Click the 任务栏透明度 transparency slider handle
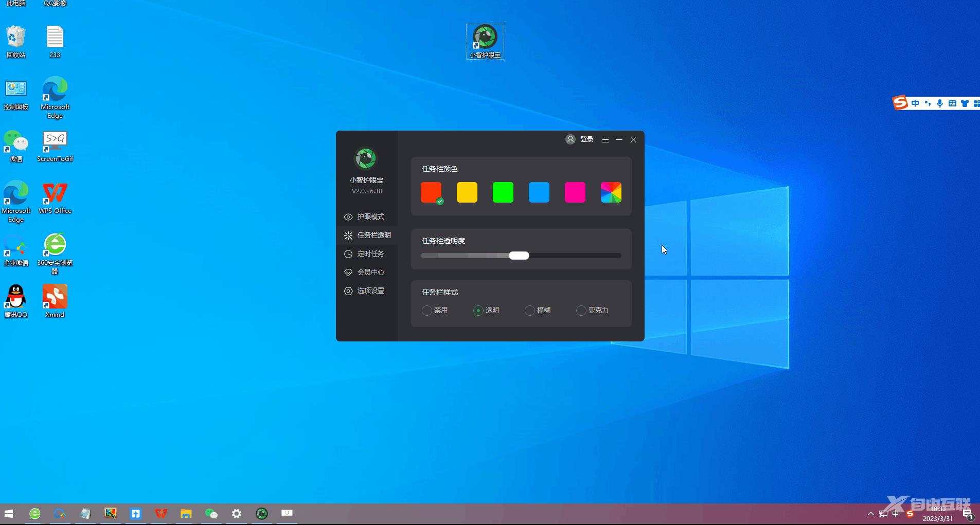Viewport: 980px width, 525px height. (x=519, y=256)
